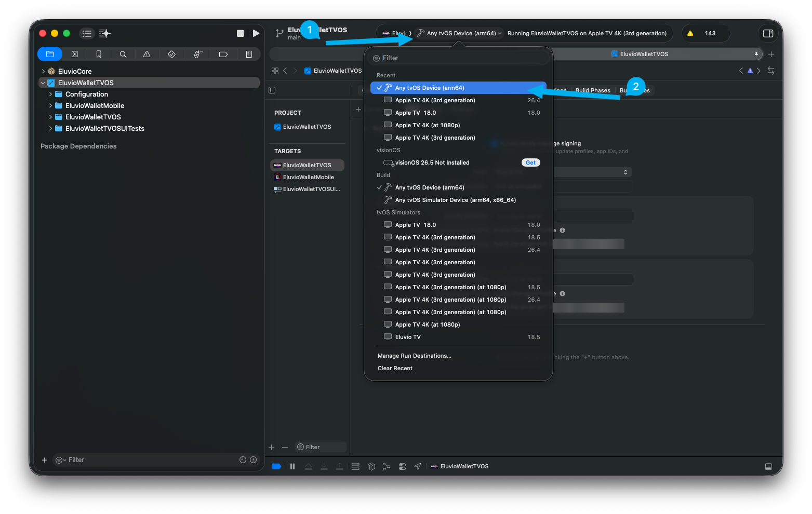This screenshot has height=514, width=812.
Task: Click the main branch source control icon
Action: pyautogui.click(x=279, y=33)
